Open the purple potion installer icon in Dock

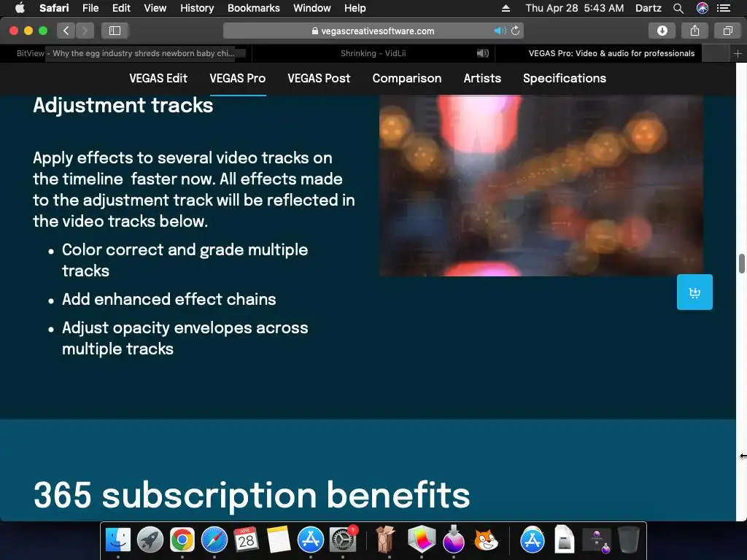(x=454, y=540)
